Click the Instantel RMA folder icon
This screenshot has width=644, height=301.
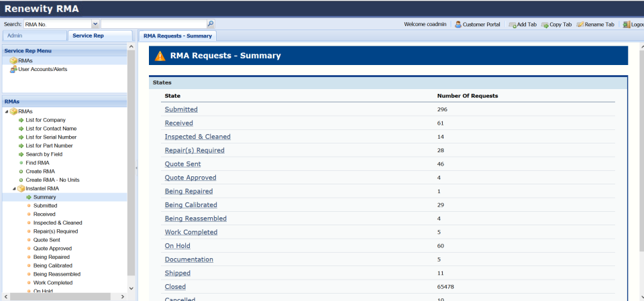pyautogui.click(x=21, y=189)
